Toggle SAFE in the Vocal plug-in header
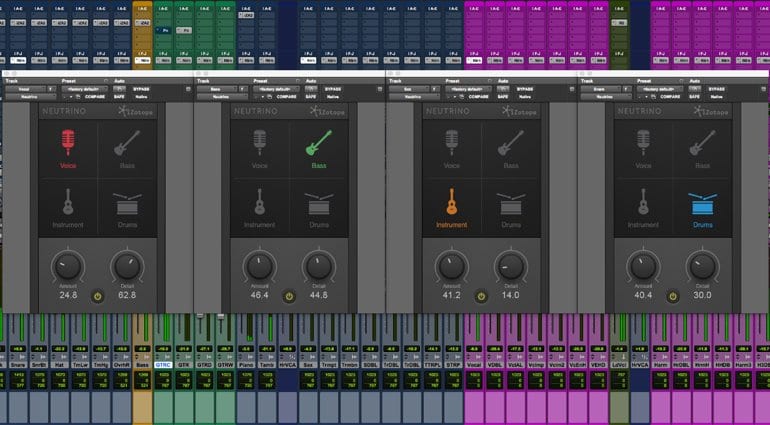This screenshot has width=770, height=425. pyautogui.click(x=119, y=97)
